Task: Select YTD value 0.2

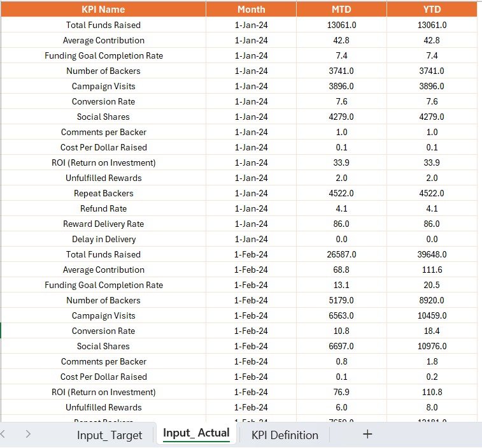Action: [432, 377]
